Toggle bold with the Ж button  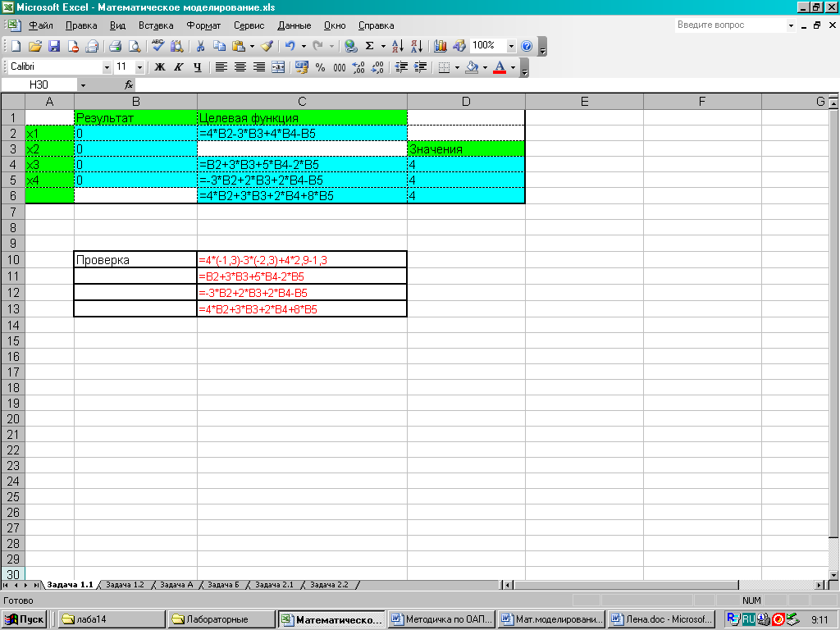pyautogui.click(x=160, y=67)
